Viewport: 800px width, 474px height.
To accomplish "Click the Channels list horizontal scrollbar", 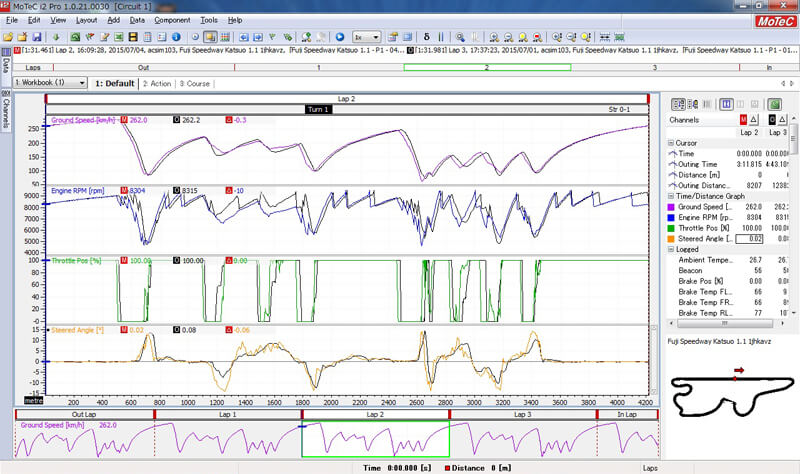I will [x=724, y=323].
